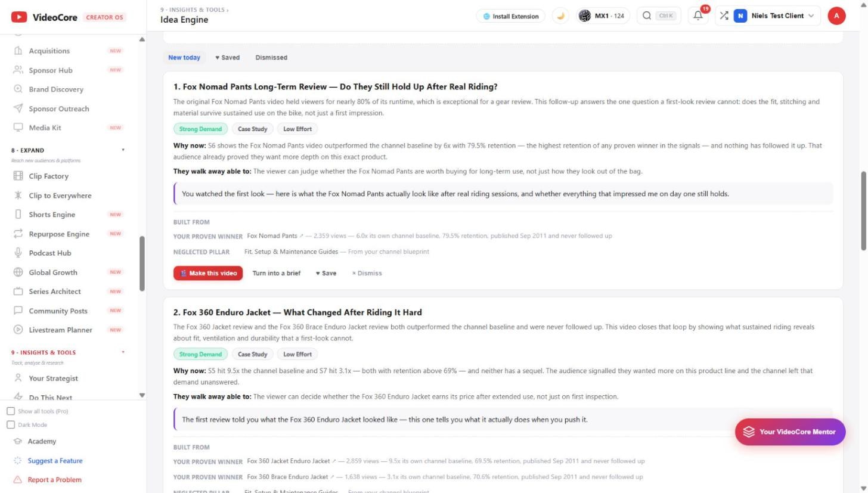Click the Make this video button
This screenshot has width=868, height=493.
208,273
